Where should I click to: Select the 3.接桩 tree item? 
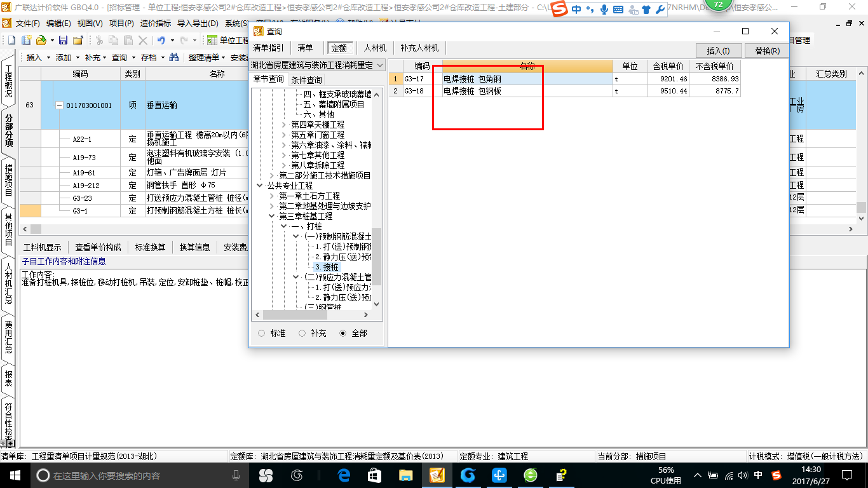[x=327, y=267]
